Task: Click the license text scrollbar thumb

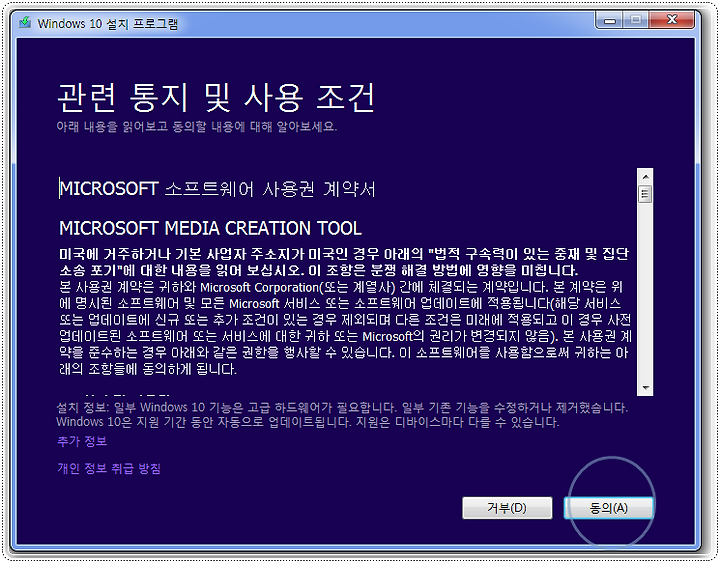Action: (x=645, y=194)
